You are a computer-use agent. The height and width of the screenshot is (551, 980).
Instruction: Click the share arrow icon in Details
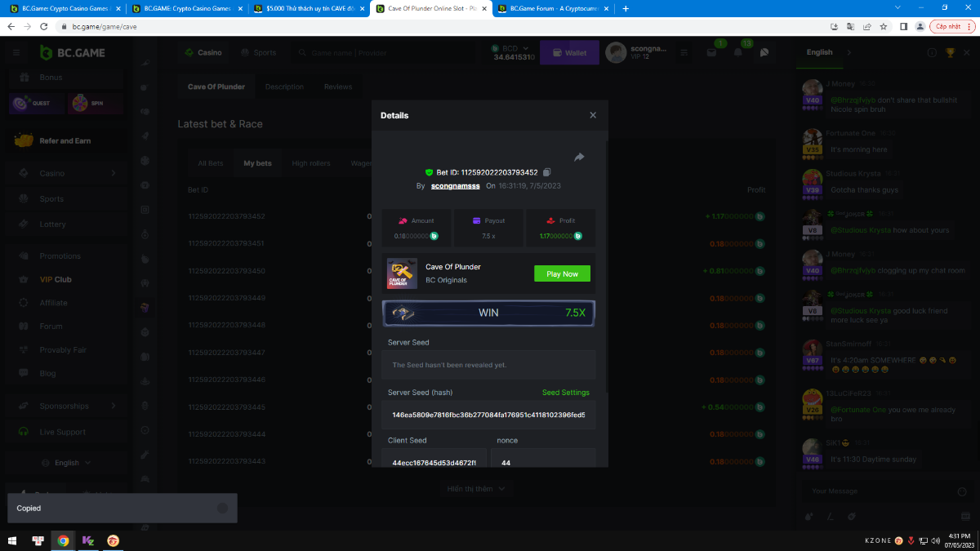(579, 157)
